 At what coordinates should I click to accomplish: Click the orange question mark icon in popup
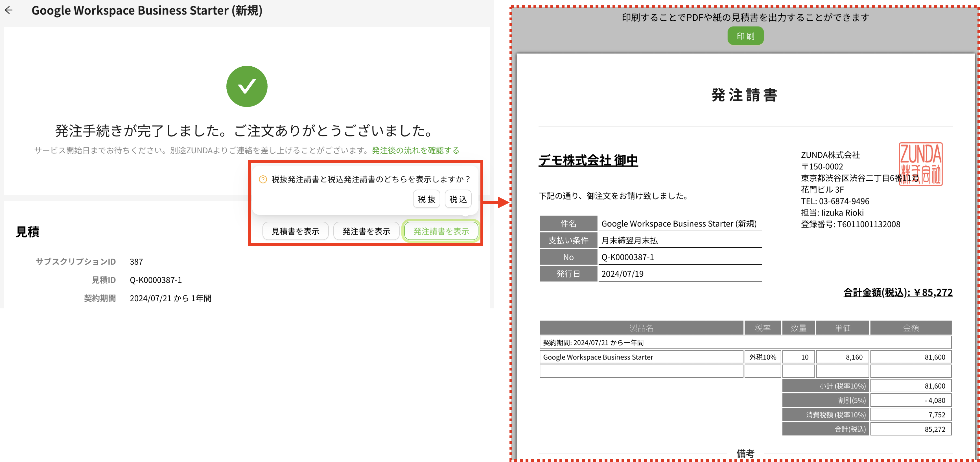[263, 179]
